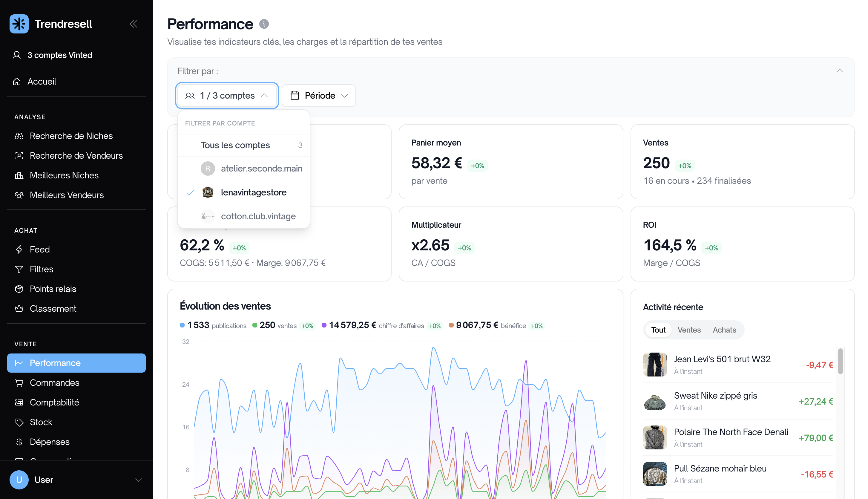The height and width of the screenshot is (499, 868).
Task: Open Comptabilité page
Action: 76,402
